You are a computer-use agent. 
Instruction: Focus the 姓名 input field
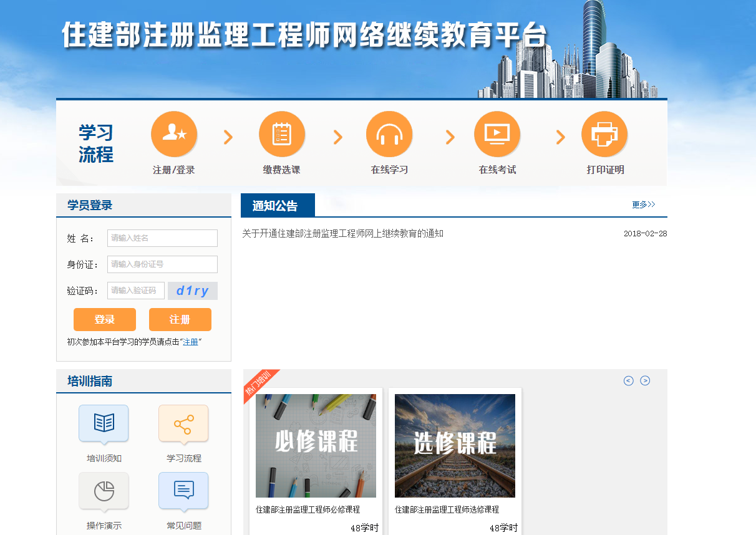[x=162, y=238]
